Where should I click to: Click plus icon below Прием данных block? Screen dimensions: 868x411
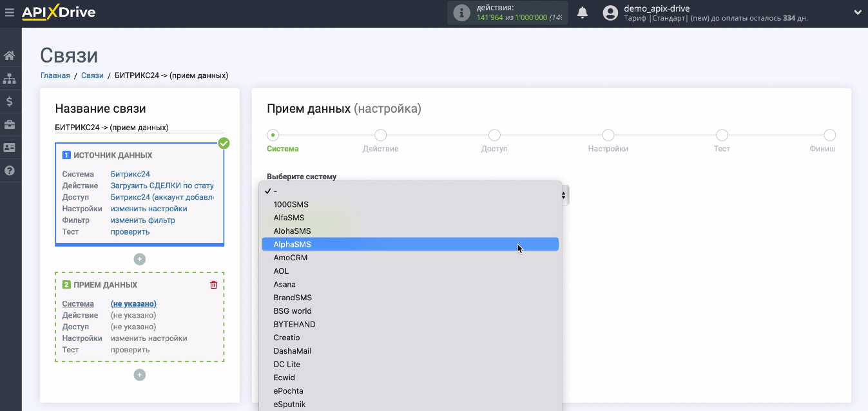pyautogui.click(x=140, y=375)
